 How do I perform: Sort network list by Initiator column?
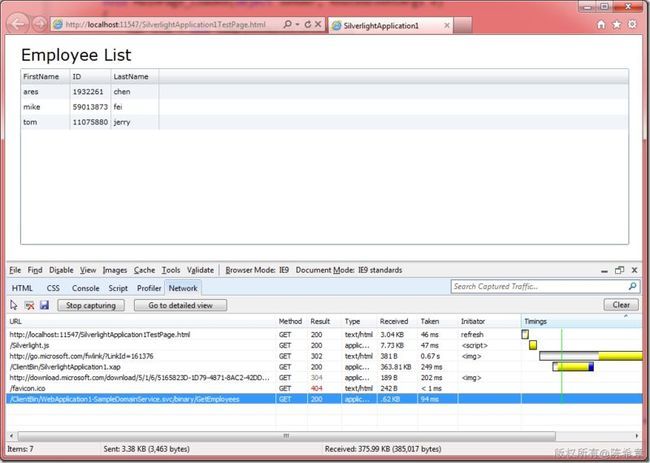point(489,321)
